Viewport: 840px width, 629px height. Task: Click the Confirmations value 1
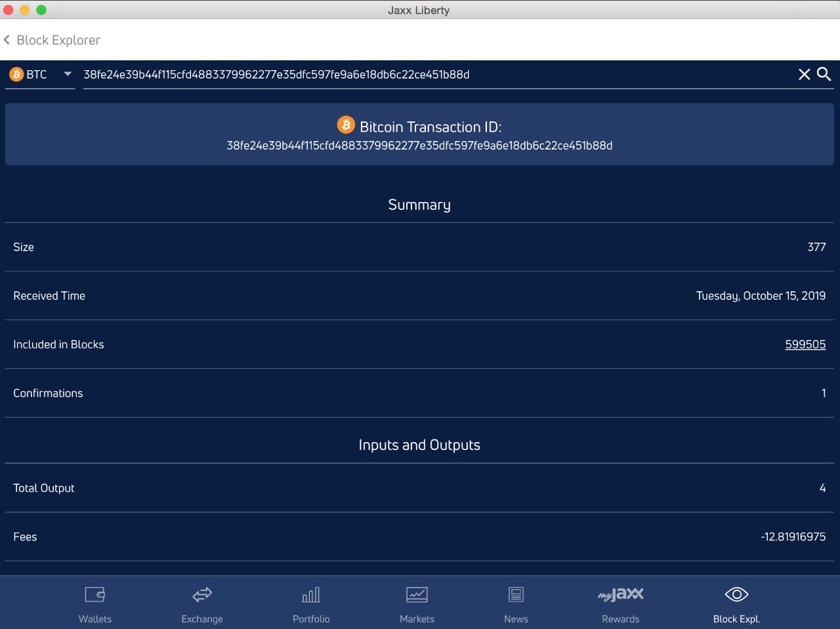824,393
